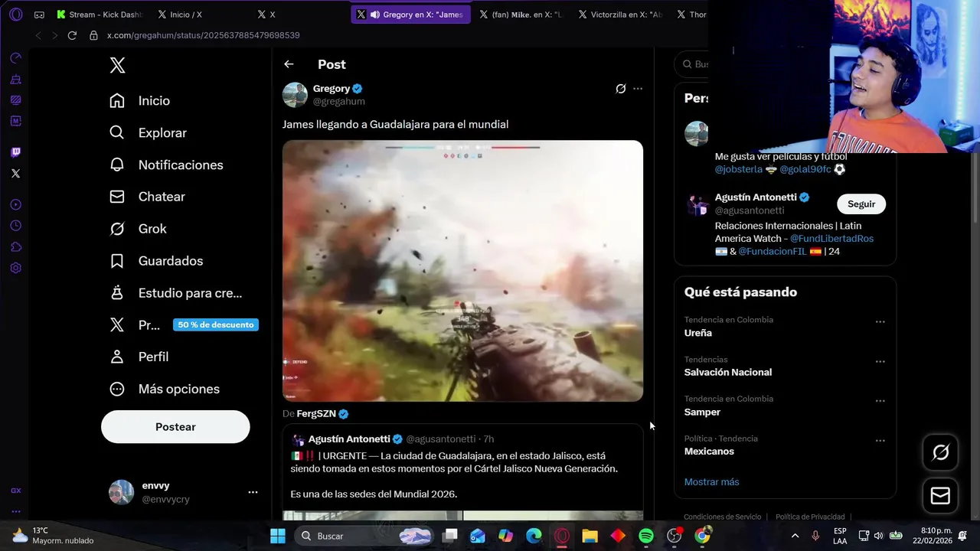This screenshot has width=980, height=551.
Task: Switch to the Stream - Kick Dashboard tab
Action: (100, 15)
